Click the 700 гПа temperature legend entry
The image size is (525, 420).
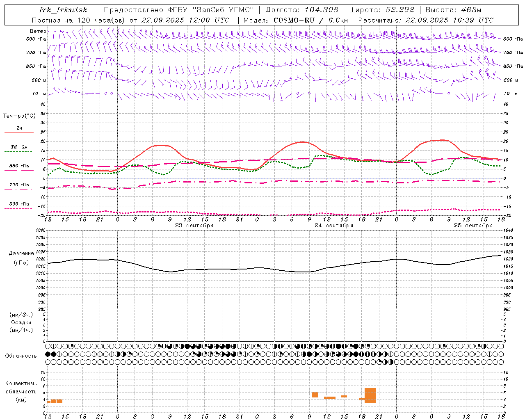(x=19, y=185)
